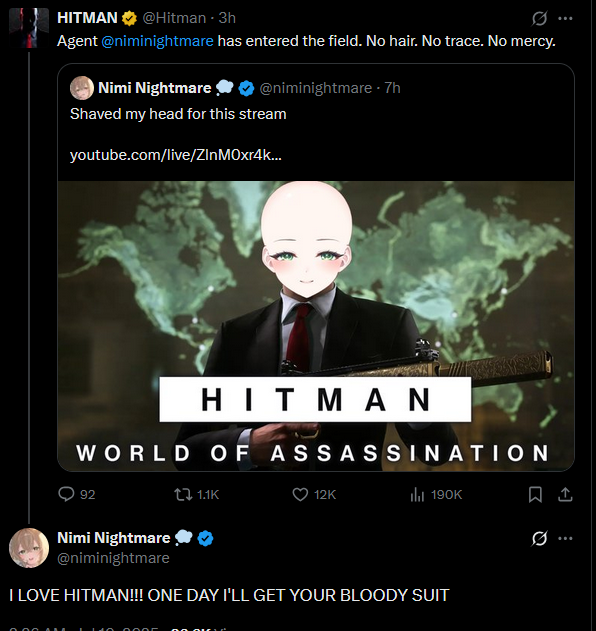Open HITMAN World of Assassination image
The width and height of the screenshot is (596, 631).
tap(316, 326)
